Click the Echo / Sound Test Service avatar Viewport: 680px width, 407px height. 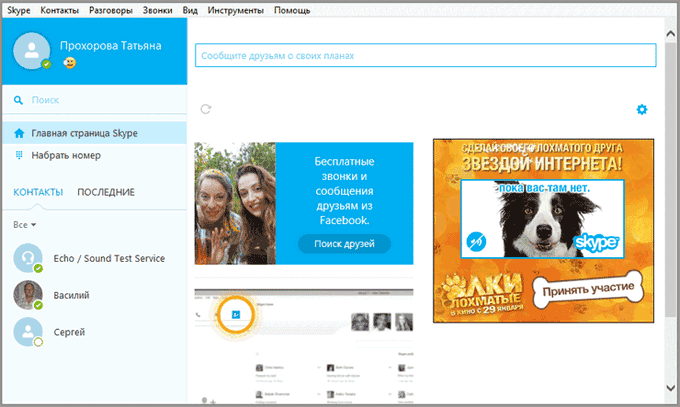click(27, 259)
